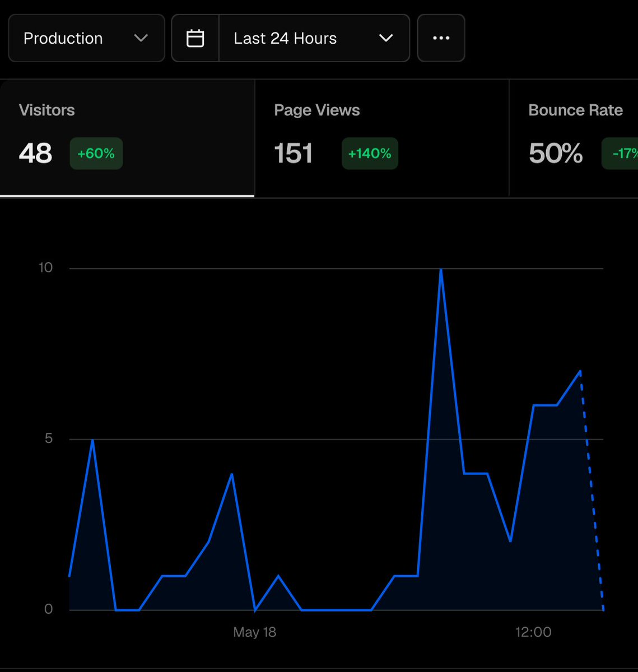This screenshot has width=638, height=672.
Task: Click the +140% page views badge
Action: click(x=370, y=153)
